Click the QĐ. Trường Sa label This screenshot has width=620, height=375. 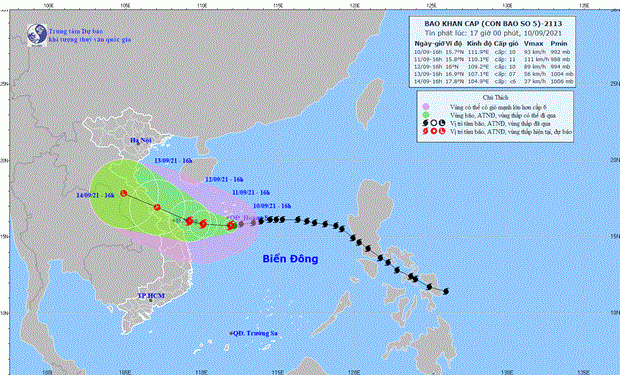coord(255,333)
